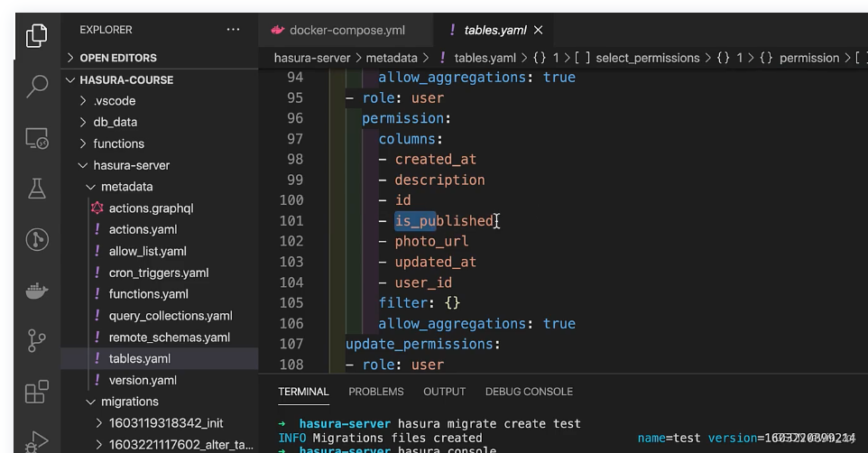Click 'INFO Migrations files created' terminal output
Screen dimensions: 868x453
tap(380, 438)
